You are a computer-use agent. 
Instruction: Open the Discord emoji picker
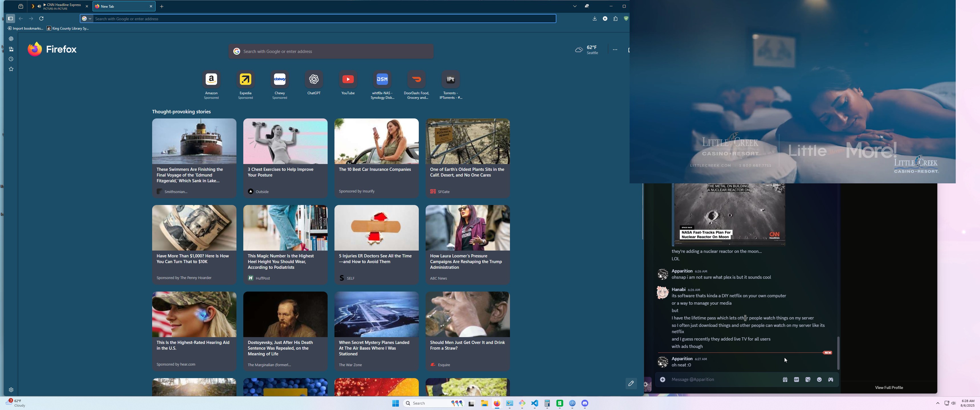819,380
